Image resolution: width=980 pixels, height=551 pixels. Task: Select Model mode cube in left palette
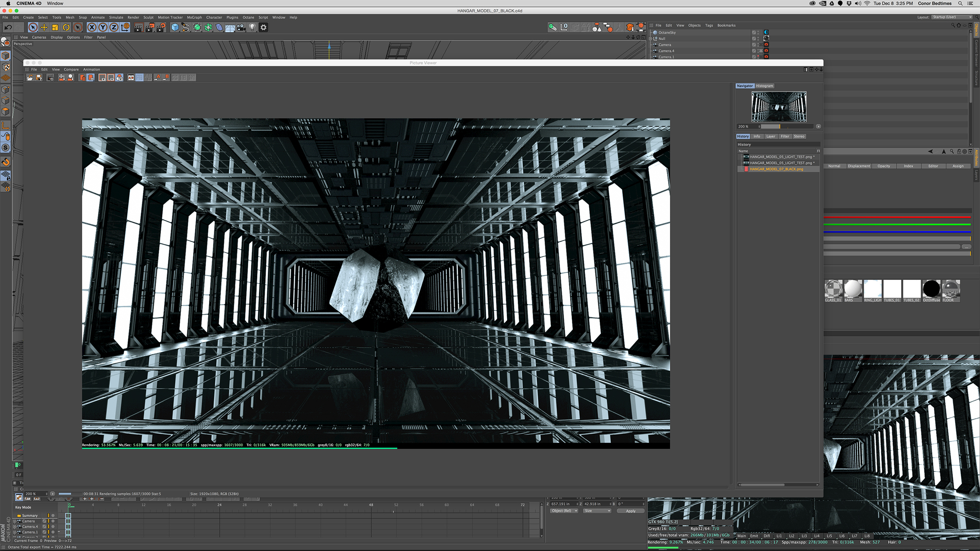coord(5,56)
